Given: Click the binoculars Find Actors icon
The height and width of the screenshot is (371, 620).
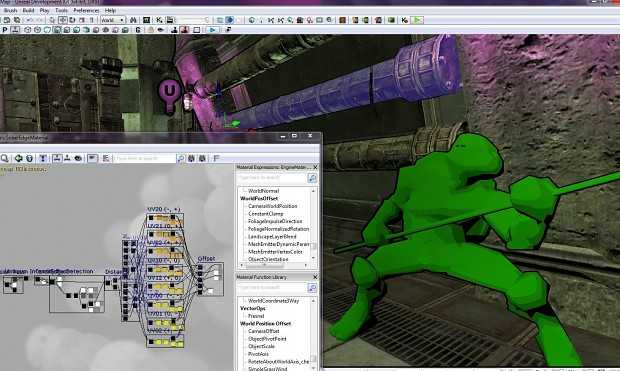Looking at the screenshot, I should point(133,20).
